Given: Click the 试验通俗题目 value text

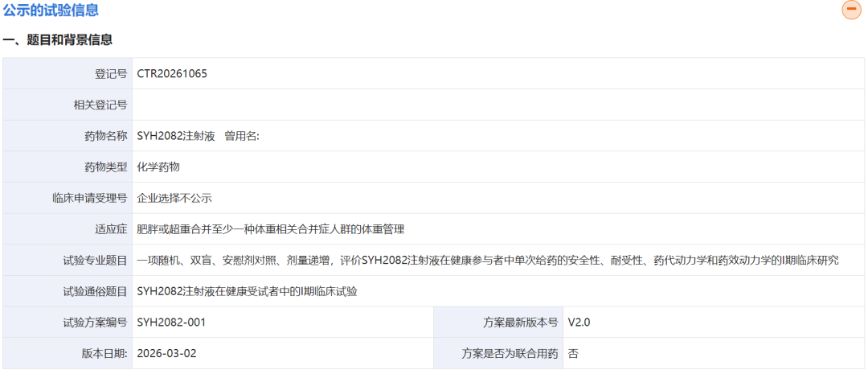Looking at the screenshot, I should 247,291.
